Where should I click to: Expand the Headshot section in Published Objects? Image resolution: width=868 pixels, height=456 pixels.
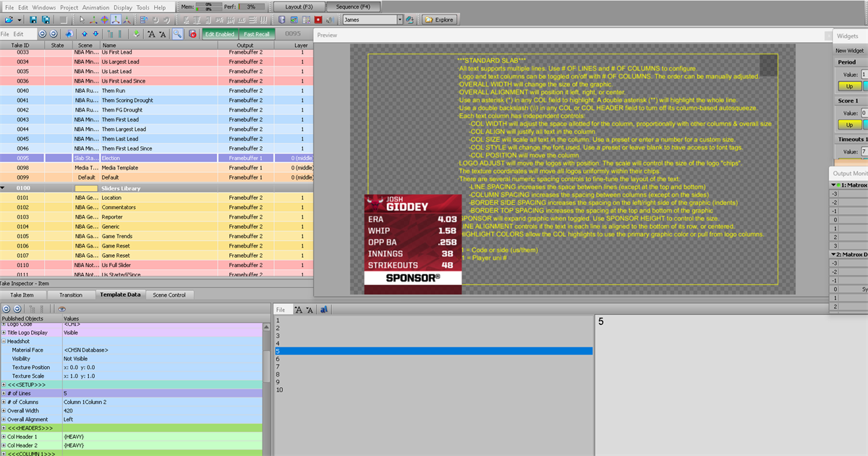[5, 341]
